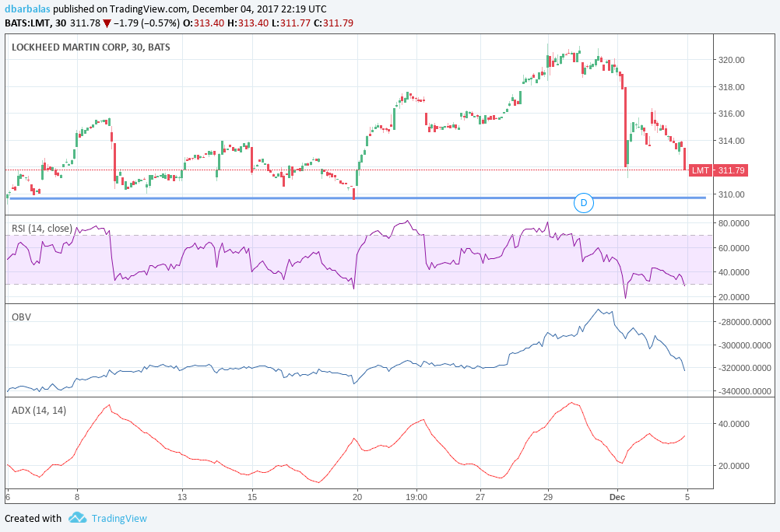
Task: Click the LOCKHEED MARTIN CORP, 30, BATS title
Action: tap(90, 47)
